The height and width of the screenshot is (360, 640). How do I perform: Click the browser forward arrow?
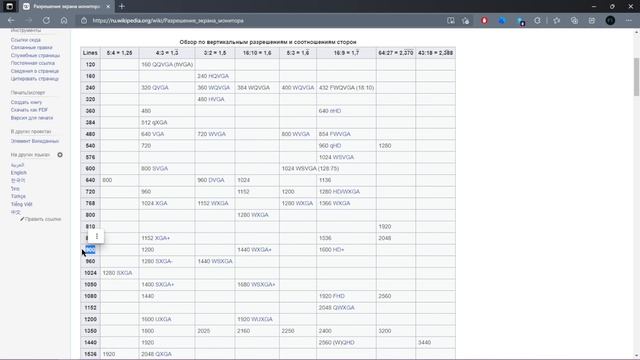pos(29,20)
